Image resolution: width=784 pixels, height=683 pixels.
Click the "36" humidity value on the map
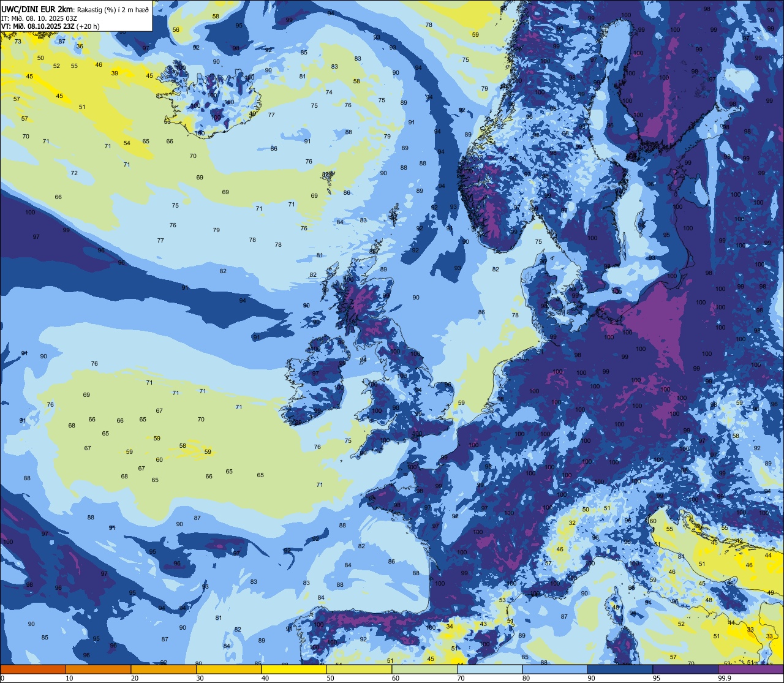pyautogui.click(x=80, y=47)
